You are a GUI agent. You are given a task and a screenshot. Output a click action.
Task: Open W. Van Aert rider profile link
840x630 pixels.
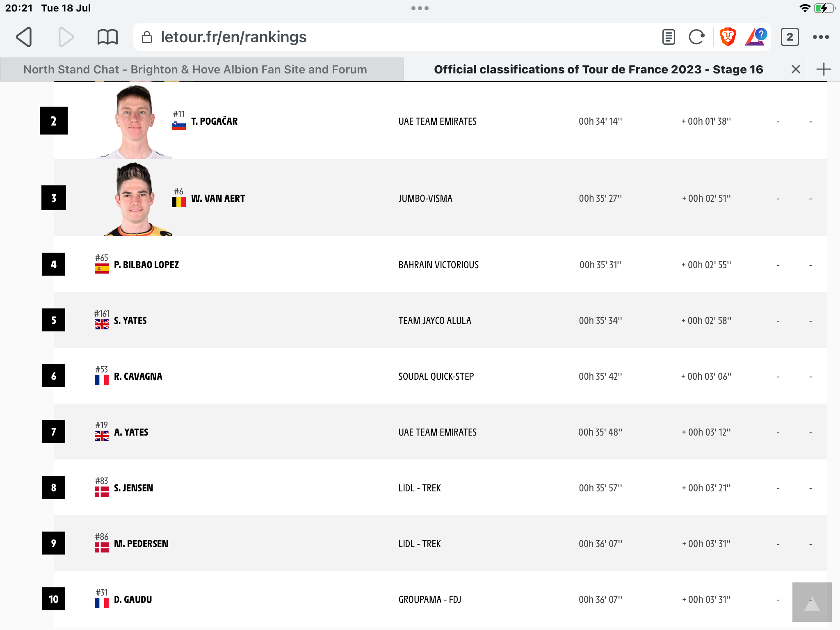pos(218,199)
